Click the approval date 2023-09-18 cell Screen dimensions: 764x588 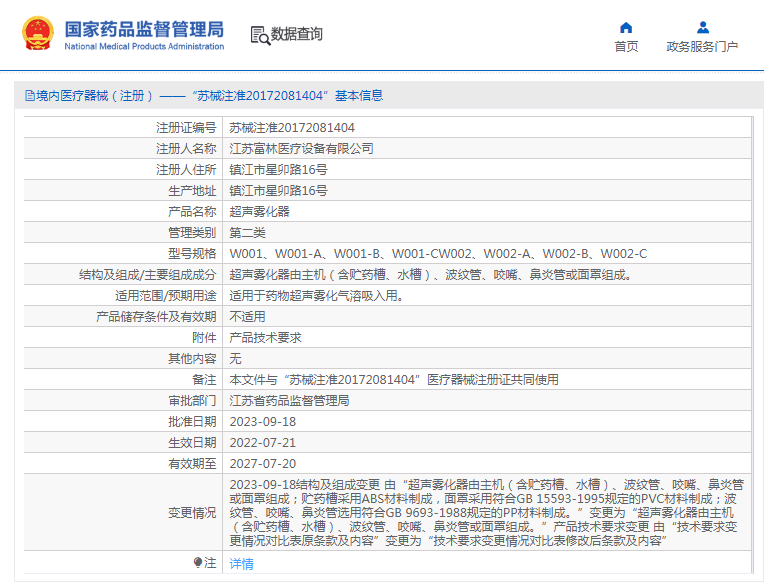pos(263,422)
